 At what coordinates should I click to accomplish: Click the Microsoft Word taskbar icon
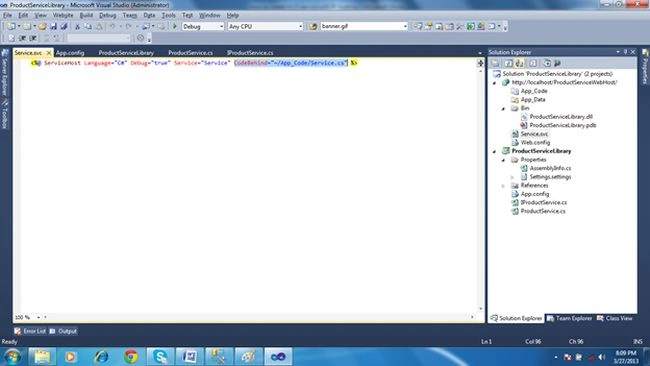[x=189, y=356]
